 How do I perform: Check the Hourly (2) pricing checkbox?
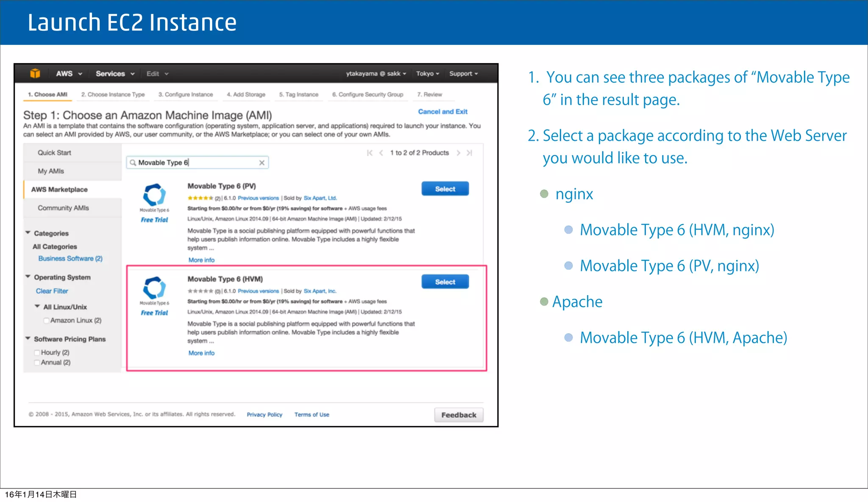coord(37,352)
